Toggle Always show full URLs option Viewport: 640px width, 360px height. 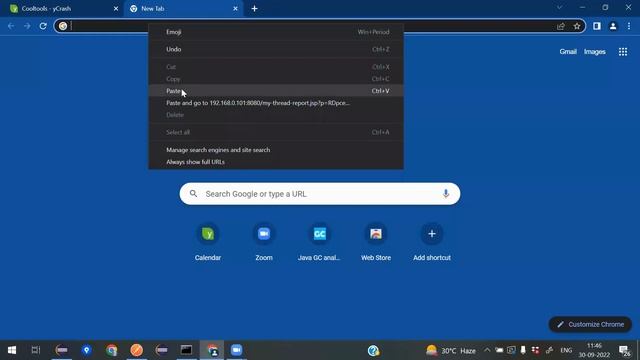pos(276,162)
